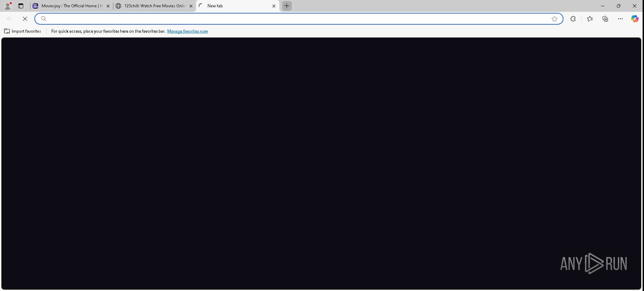Close the 123chill tab
The height and width of the screenshot is (291, 644).
[191, 6]
